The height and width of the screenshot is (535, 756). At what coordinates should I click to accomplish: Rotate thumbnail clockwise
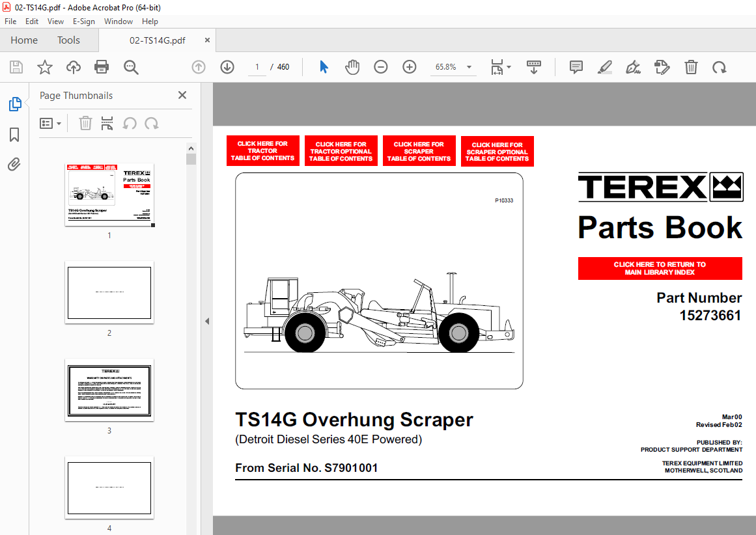tap(152, 124)
